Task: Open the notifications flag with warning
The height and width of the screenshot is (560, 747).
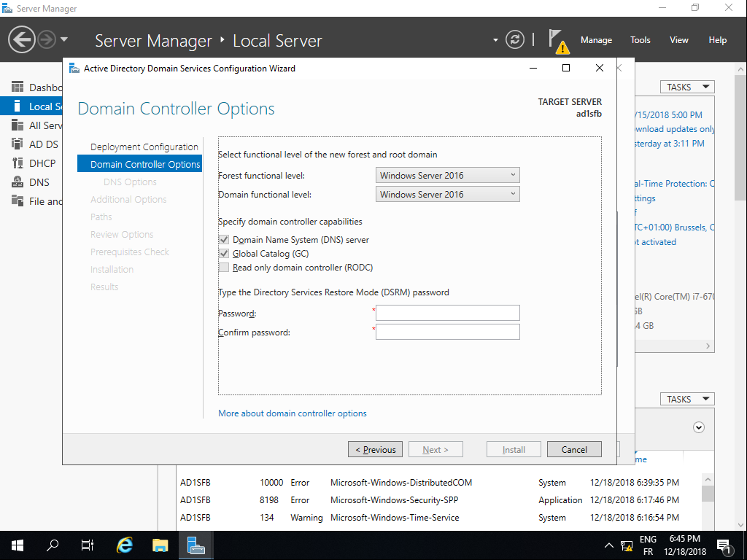Action: pos(557,41)
